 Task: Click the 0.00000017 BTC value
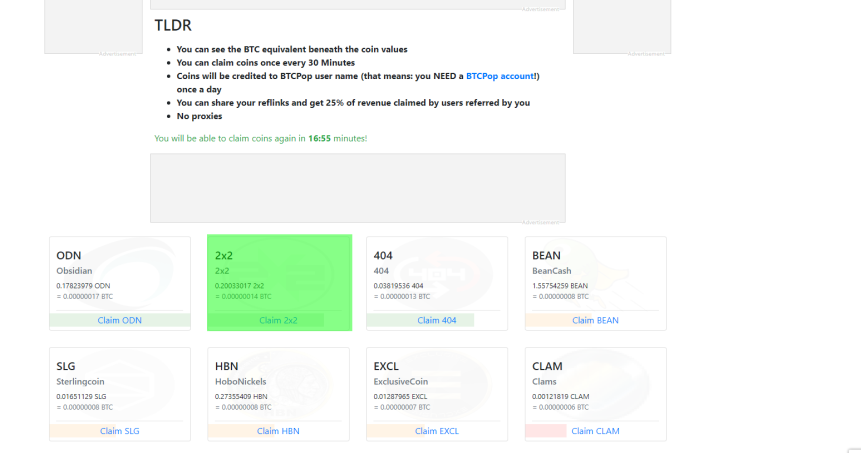click(85, 297)
